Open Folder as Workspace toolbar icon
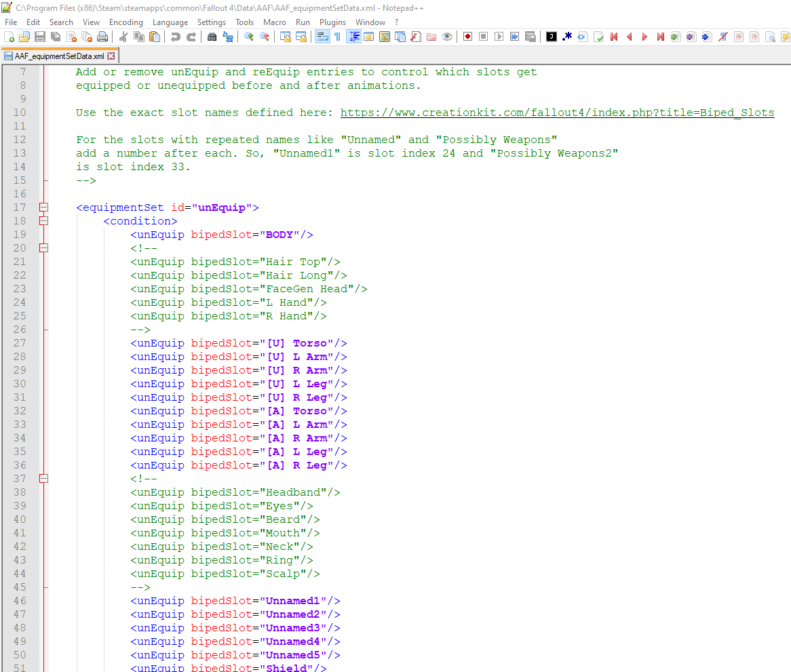Viewport: 791px width, 672px height. tap(431, 37)
